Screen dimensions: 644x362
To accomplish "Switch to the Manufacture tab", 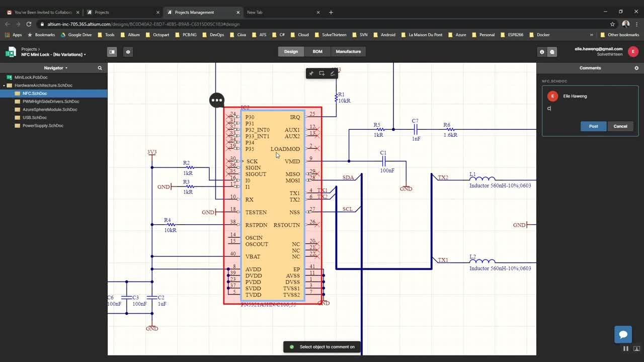I will point(348,51).
